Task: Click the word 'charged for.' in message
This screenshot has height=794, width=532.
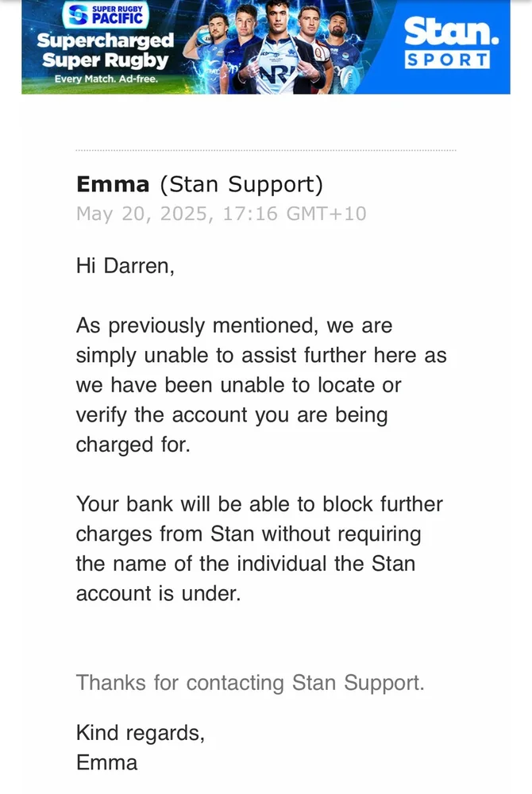Action: (133, 445)
